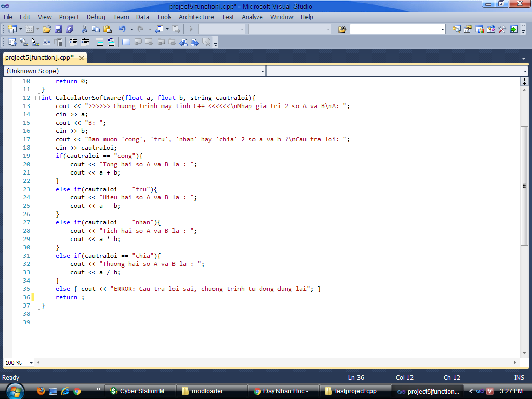The height and width of the screenshot is (399, 532).
Task: Open the Properties Window icon
Action: tap(468, 30)
